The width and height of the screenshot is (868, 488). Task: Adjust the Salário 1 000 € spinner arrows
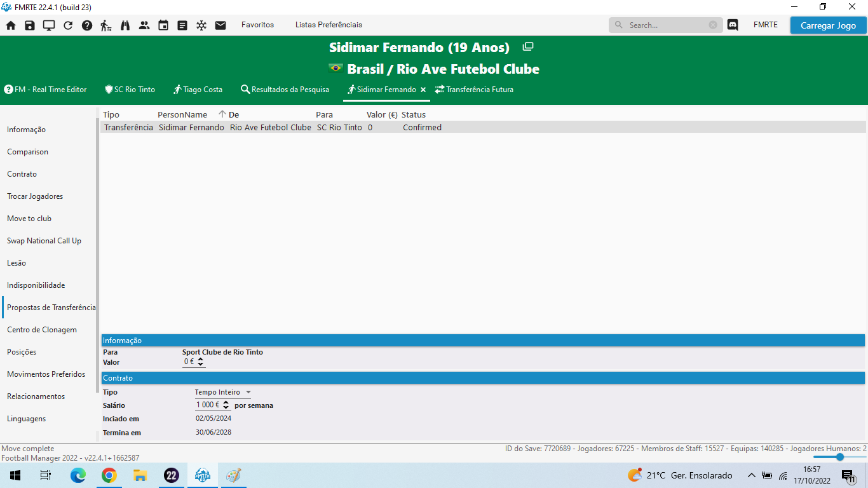click(x=226, y=405)
